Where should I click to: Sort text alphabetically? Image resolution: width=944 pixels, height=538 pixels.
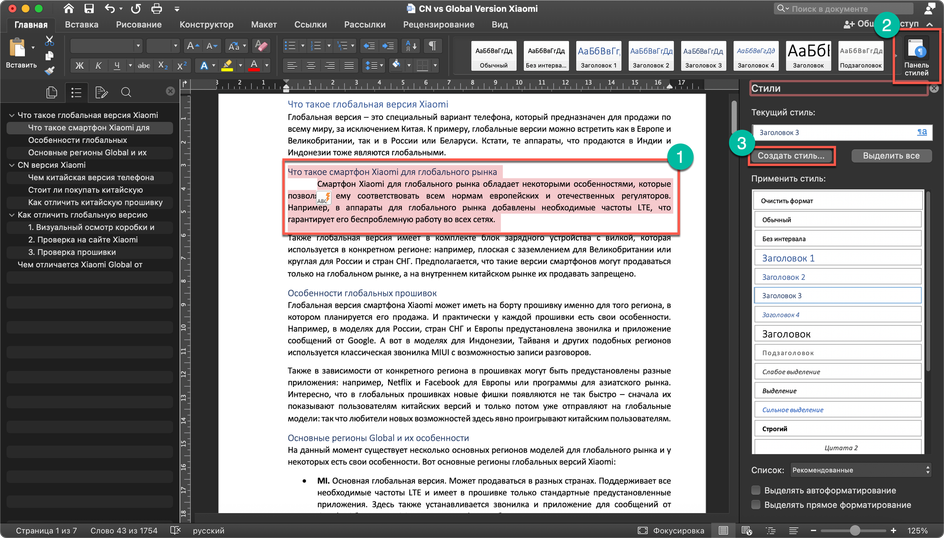[x=411, y=46]
